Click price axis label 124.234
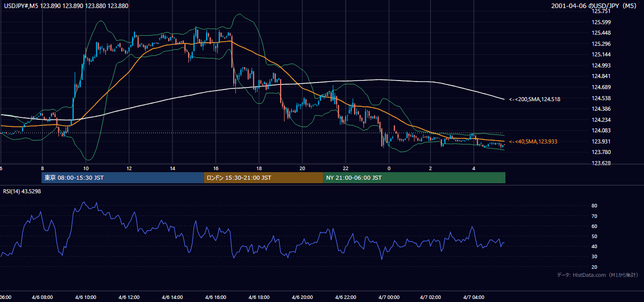644x302 pixels. coord(602,120)
